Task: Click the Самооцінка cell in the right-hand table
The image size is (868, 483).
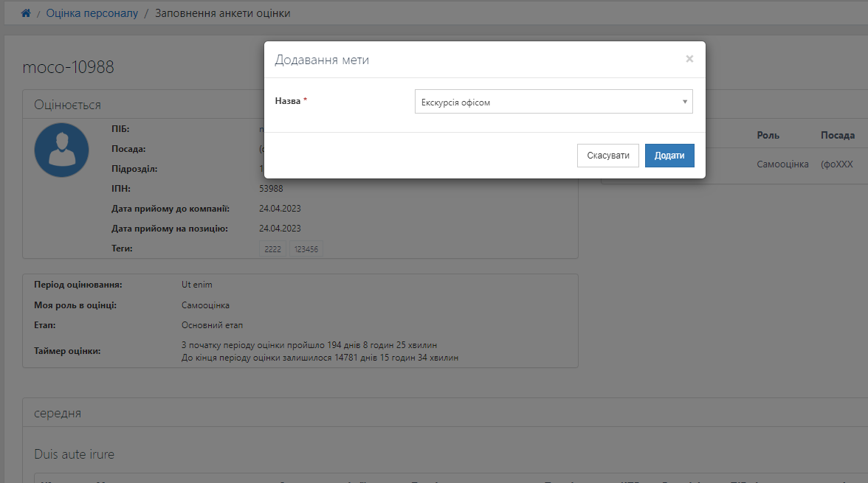Action: (782, 164)
